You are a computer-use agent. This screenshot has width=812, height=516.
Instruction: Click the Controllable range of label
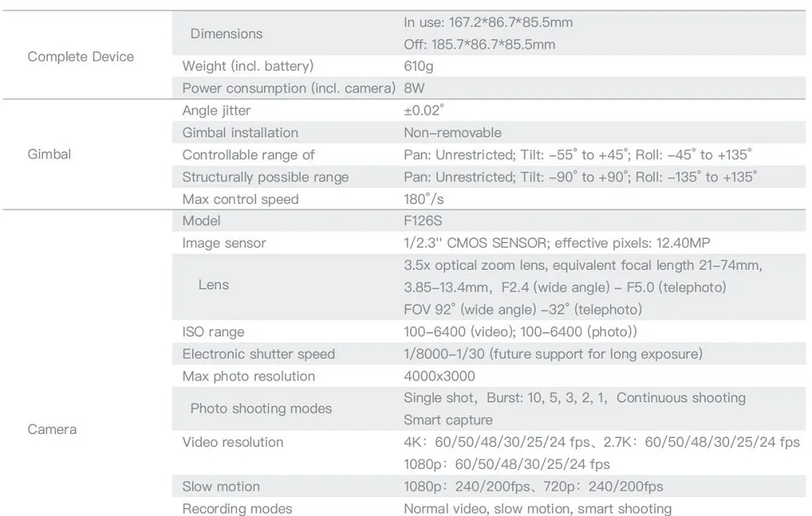click(248, 154)
